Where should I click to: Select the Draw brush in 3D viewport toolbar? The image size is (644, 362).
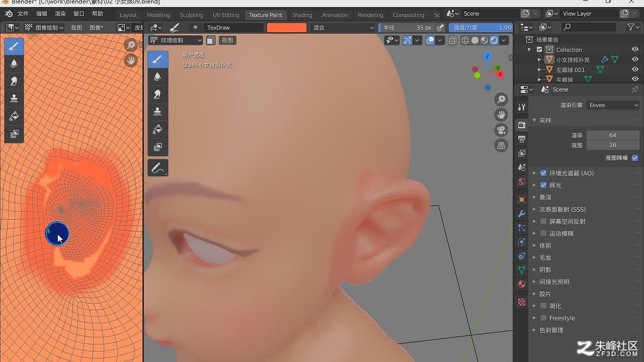click(157, 59)
